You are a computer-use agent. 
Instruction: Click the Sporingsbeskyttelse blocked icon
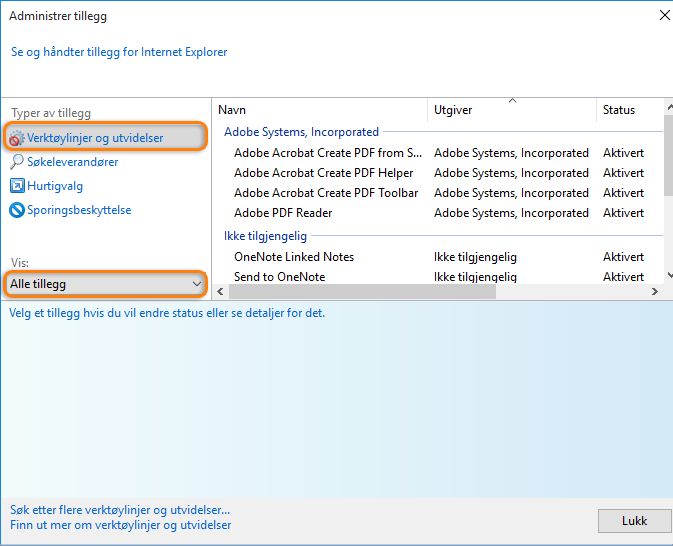click(x=17, y=210)
